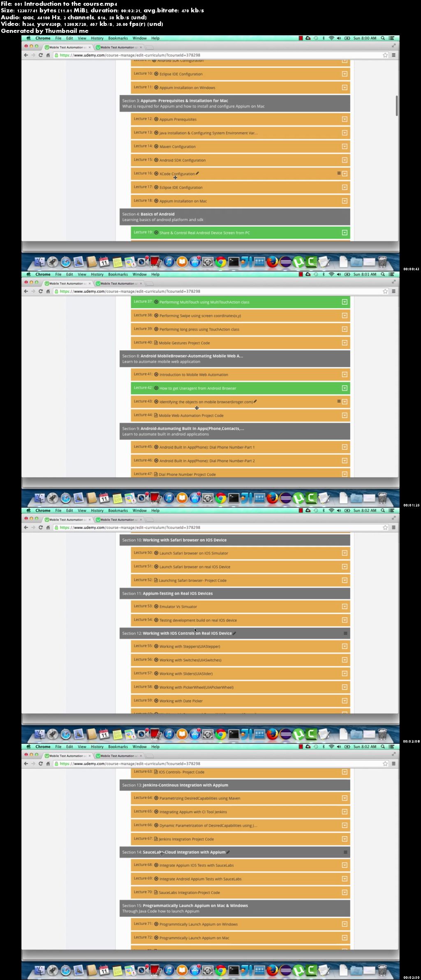
Task: Click the page scrollbar thumb beside Section 3 header
Action: pyautogui.click(x=397, y=106)
